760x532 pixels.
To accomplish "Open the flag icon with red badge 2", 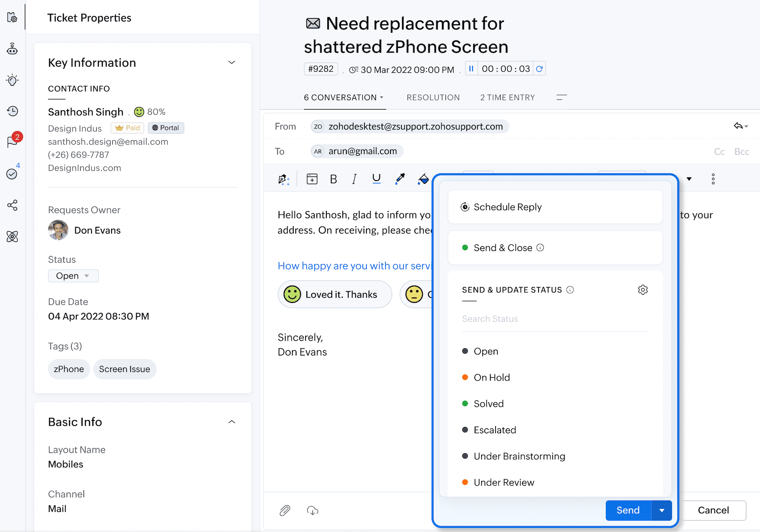I will click(13, 141).
